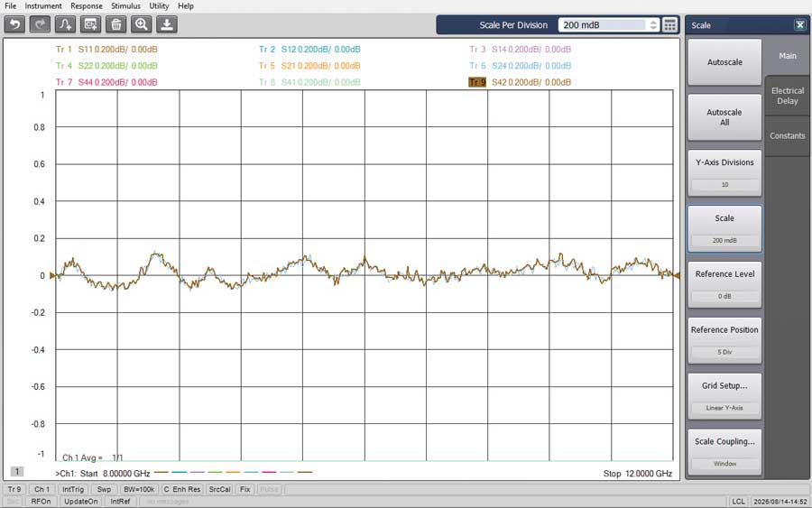Open Scale Coupling settings
This screenshot has height=508, width=812.
pos(724,452)
